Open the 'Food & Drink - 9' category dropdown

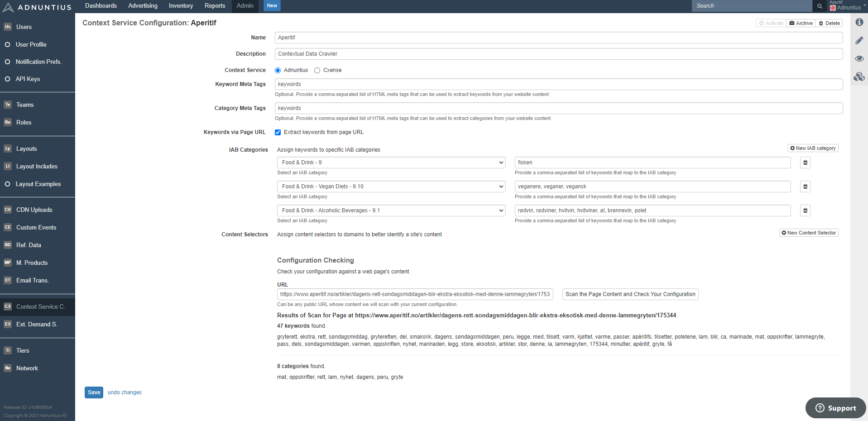391,163
